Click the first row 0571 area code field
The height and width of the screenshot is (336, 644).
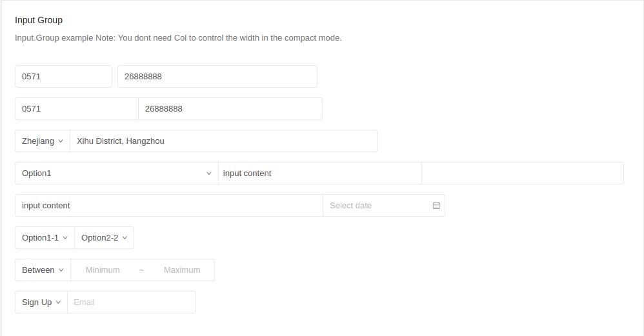pos(63,77)
